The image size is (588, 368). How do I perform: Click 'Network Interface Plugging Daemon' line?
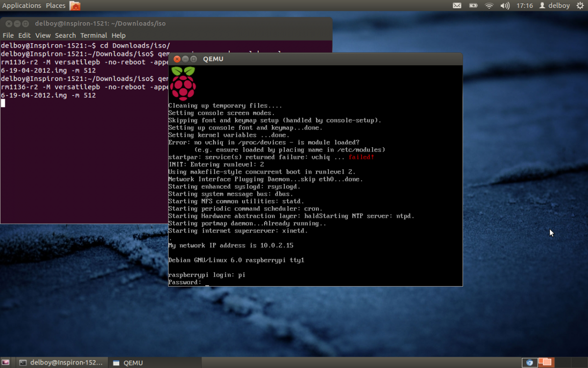point(266,179)
